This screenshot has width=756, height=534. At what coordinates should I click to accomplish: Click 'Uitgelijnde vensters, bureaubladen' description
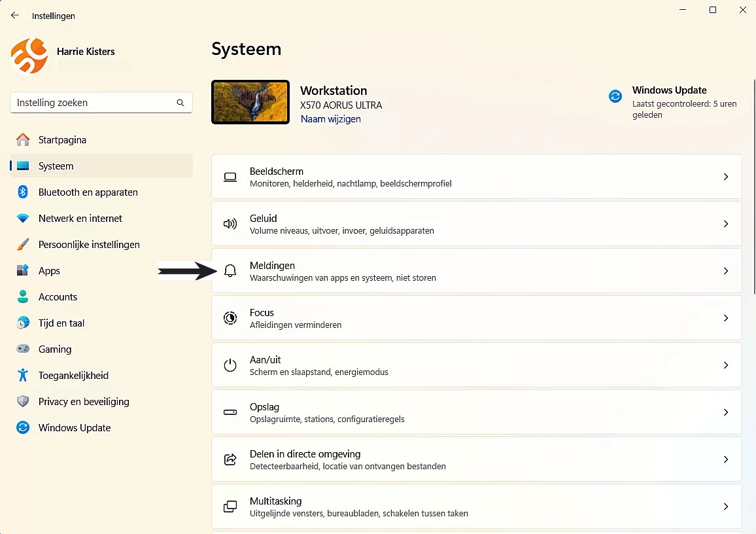click(x=359, y=513)
